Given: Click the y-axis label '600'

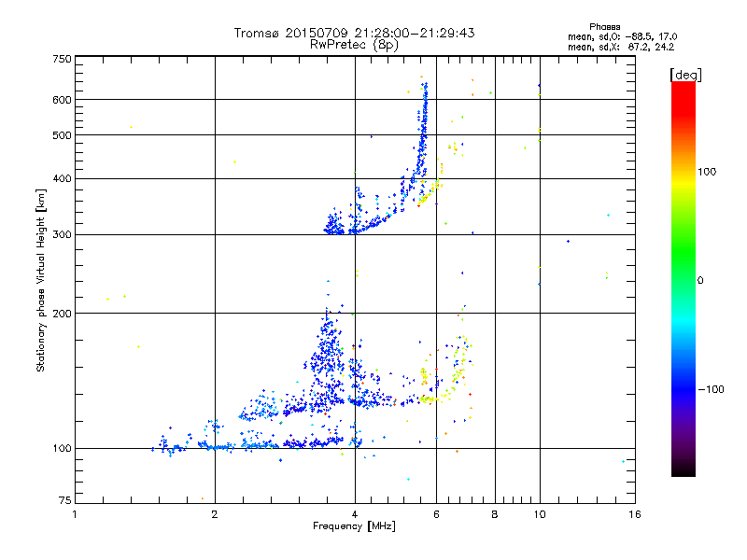Looking at the screenshot, I should click(63, 100).
